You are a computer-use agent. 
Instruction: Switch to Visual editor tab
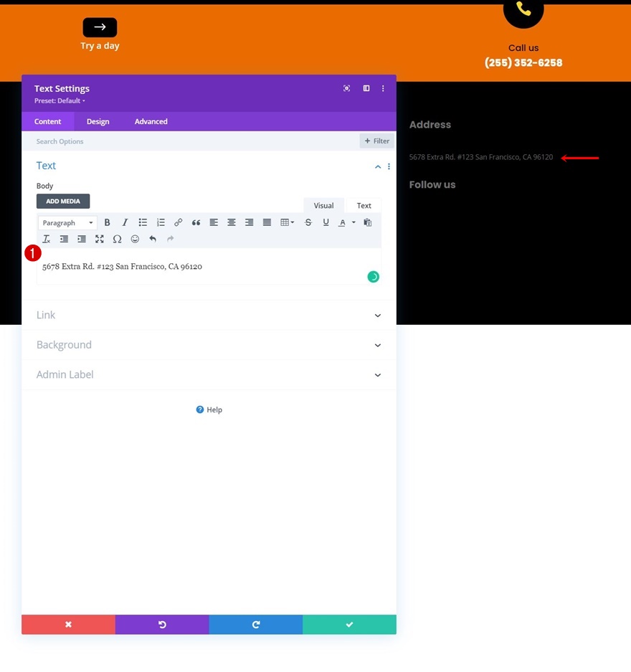(x=323, y=205)
